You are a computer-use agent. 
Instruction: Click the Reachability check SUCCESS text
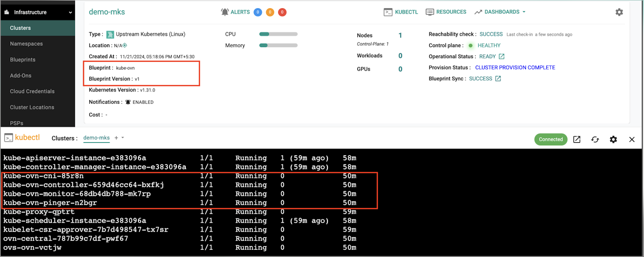tap(491, 34)
